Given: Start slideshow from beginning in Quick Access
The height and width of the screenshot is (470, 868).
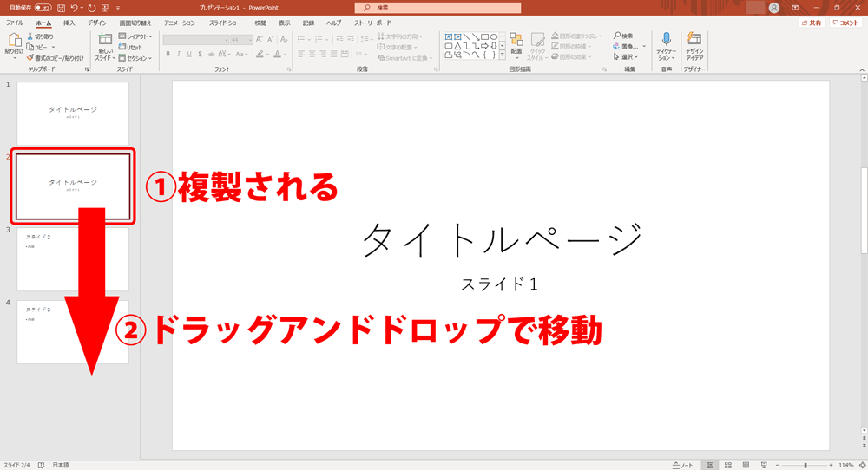Looking at the screenshot, I should click(x=105, y=8).
